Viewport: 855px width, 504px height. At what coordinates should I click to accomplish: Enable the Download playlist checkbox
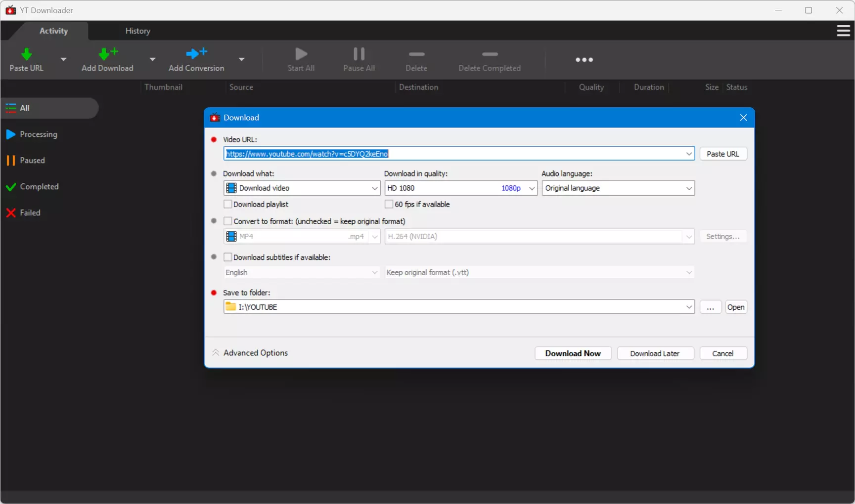tap(228, 204)
